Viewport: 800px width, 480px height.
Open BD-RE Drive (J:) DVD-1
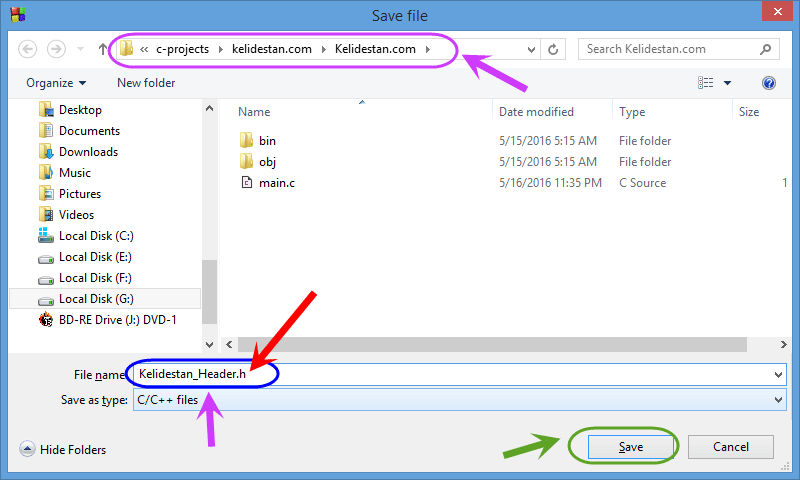[117, 320]
